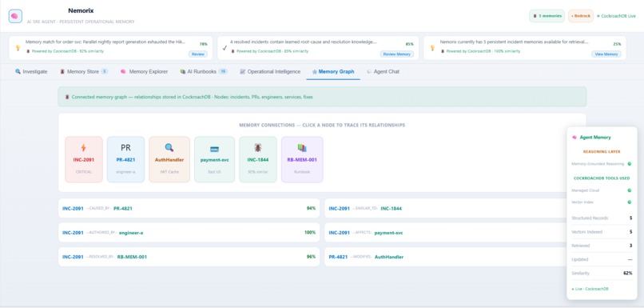The image size is (644, 308).
Task: Click the Vectors Indexed count row
Action: coord(602,232)
